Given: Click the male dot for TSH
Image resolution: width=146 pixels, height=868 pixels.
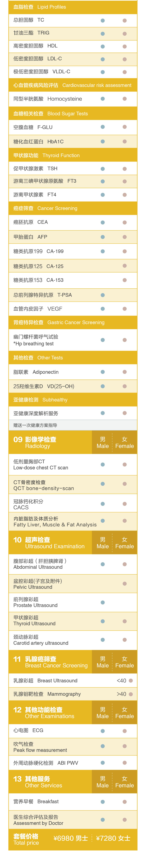Looking at the screenshot, I should pyautogui.click(x=102, y=169).
